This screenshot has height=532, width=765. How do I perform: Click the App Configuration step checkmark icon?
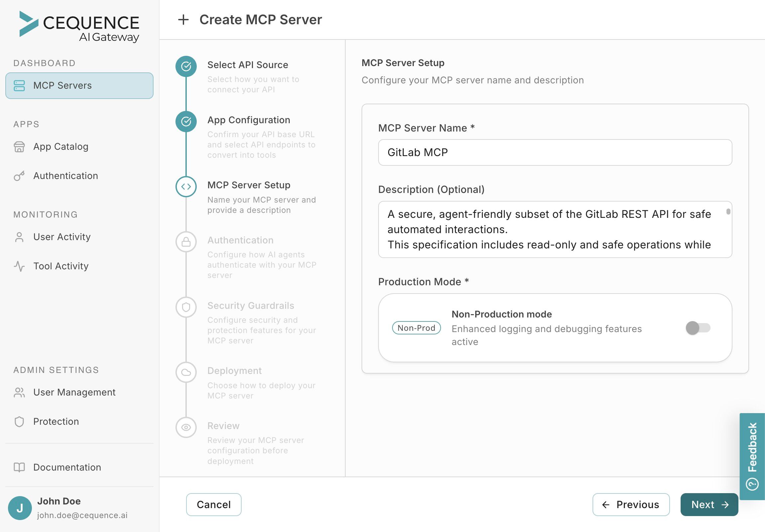[186, 122]
